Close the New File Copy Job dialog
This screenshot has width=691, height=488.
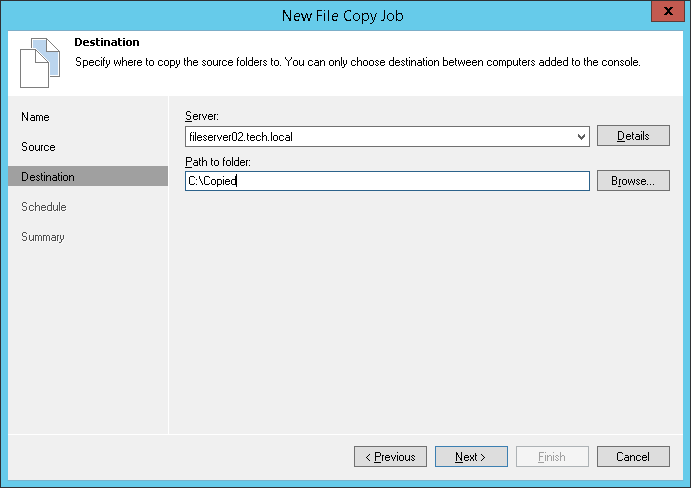click(667, 11)
